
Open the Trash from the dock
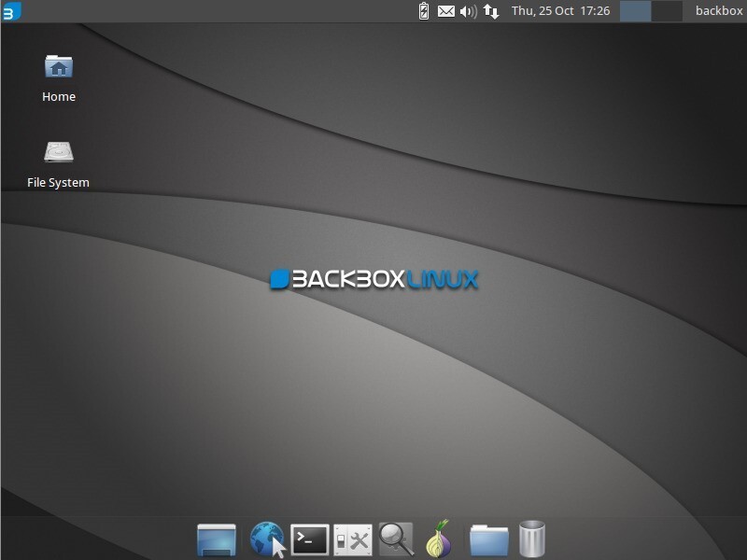click(x=532, y=539)
